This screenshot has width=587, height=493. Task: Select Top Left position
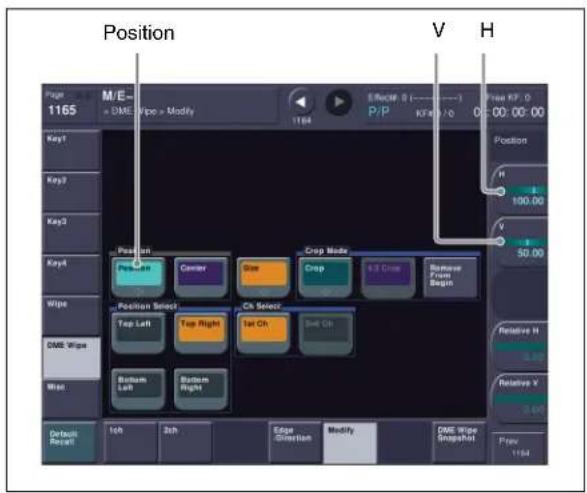[138, 333]
